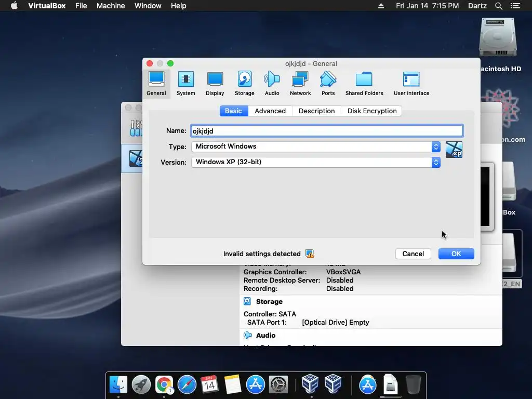Open Notification Center list icon
The image size is (532, 399).
515,6
